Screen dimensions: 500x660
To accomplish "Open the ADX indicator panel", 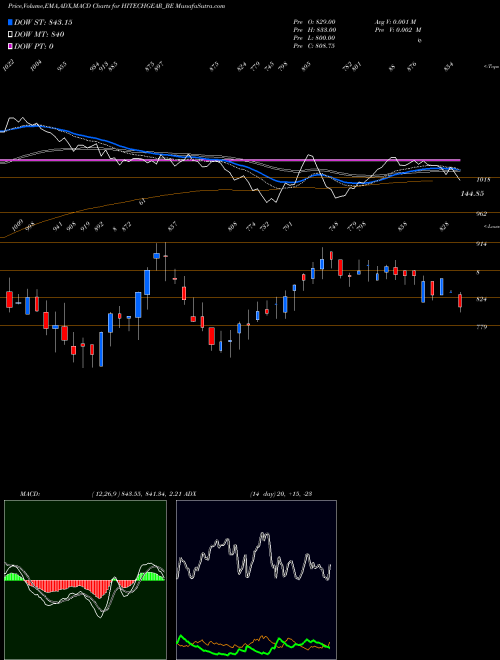I will 256,580.
